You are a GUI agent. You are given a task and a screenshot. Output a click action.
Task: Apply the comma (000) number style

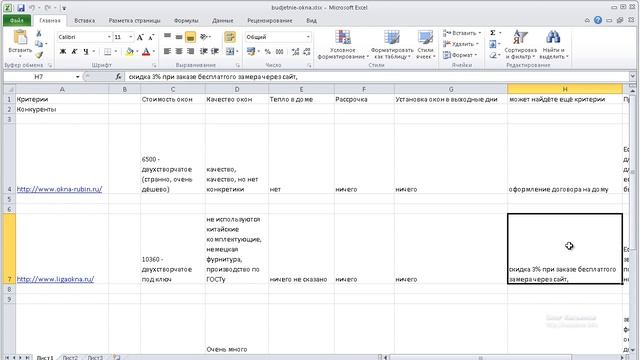(280, 51)
